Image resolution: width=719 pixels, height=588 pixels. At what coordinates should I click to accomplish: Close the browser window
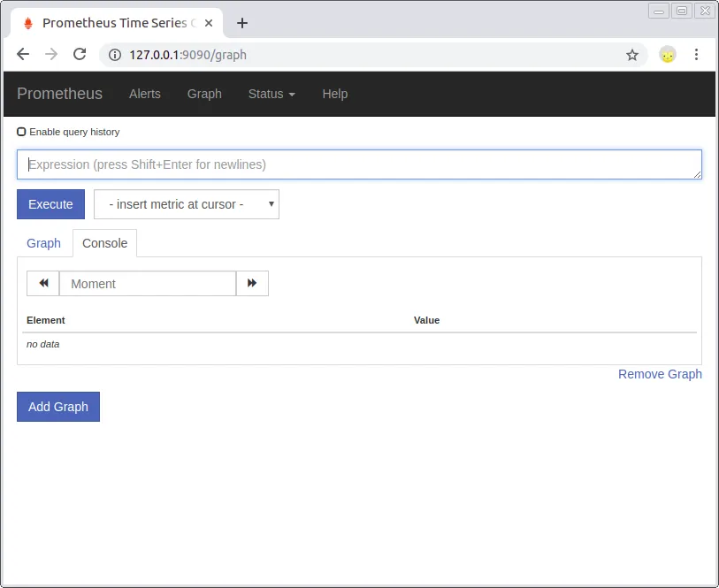point(705,11)
